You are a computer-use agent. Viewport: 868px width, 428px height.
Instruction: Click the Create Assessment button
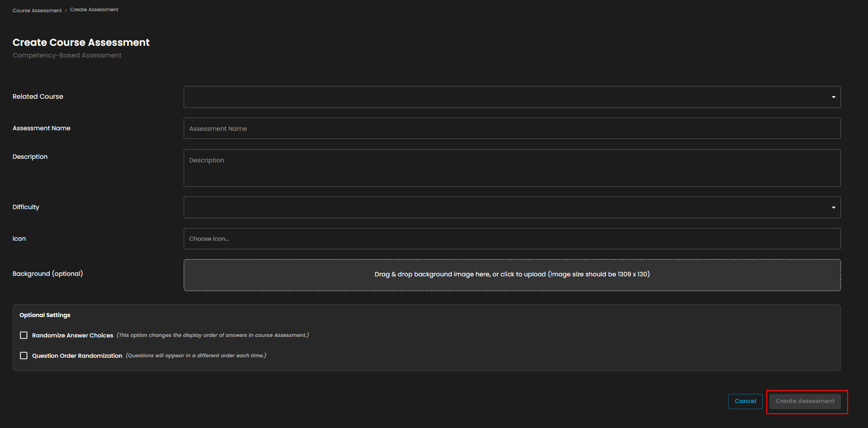point(804,401)
